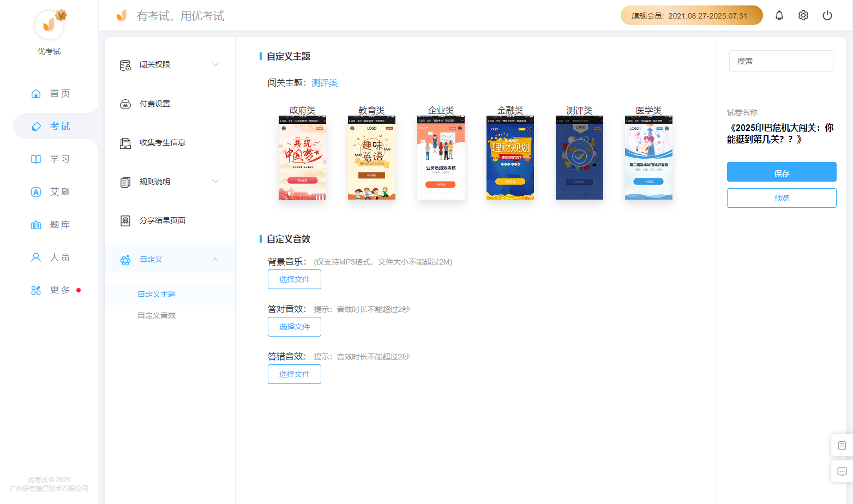Open 人员 section in sidebar
The width and height of the screenshot is (853, 504).
coord(60,257)
